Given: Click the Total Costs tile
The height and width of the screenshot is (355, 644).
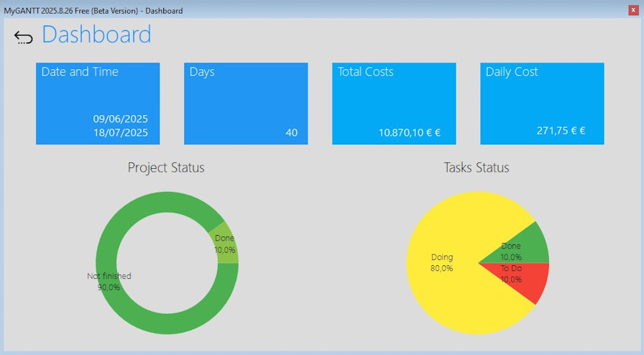Looking at the screenshot, I should coord(394,103).
